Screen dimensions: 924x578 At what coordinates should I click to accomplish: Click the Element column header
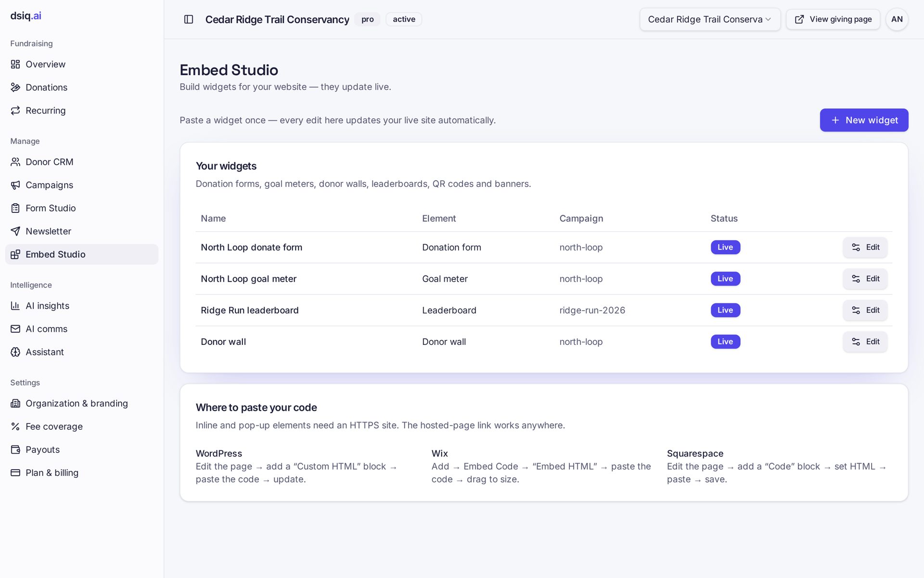pyautogui.click(x=439, y=218)
